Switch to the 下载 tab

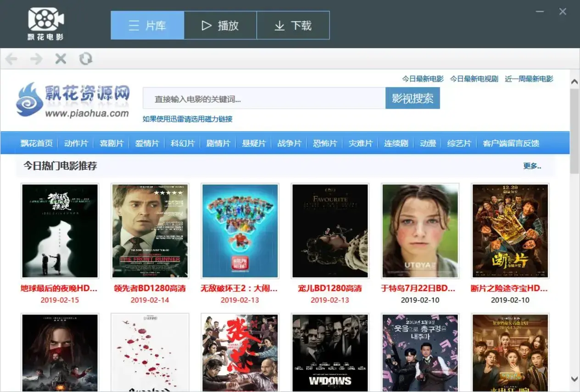(293, 25)
